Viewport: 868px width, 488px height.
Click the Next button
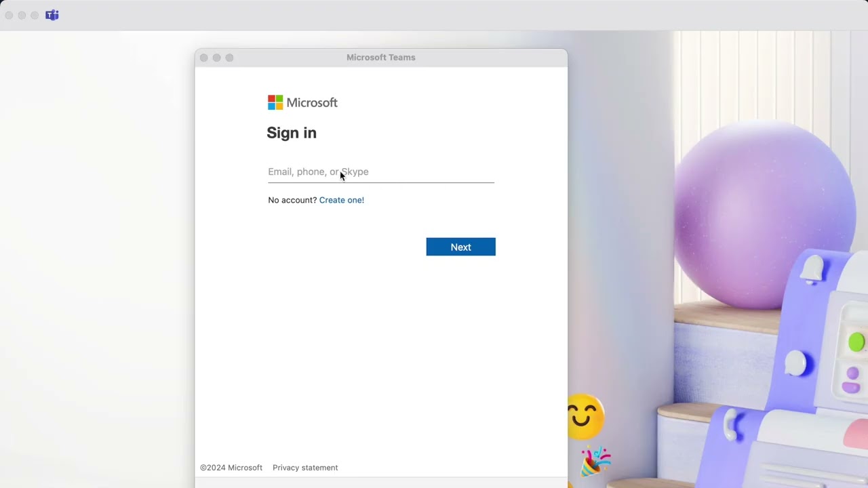click(461, 247)
